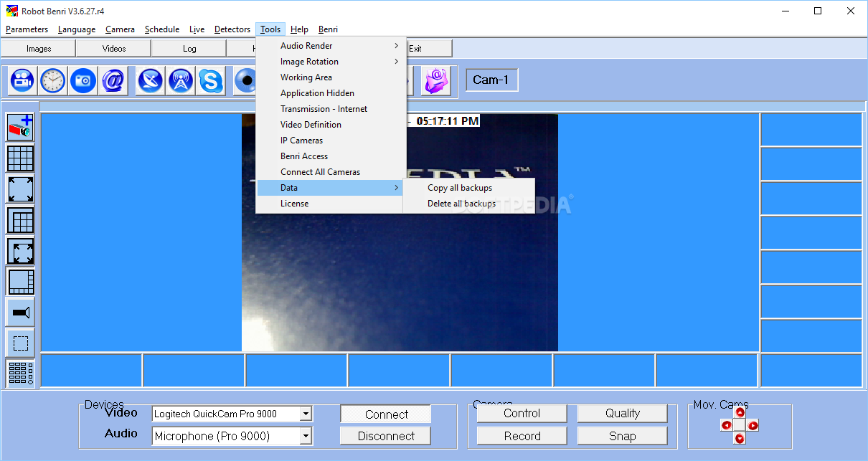Select Transmission - Internet menu entry
Image resolution: width=868 pixels, height=461 pixels.
331,109
